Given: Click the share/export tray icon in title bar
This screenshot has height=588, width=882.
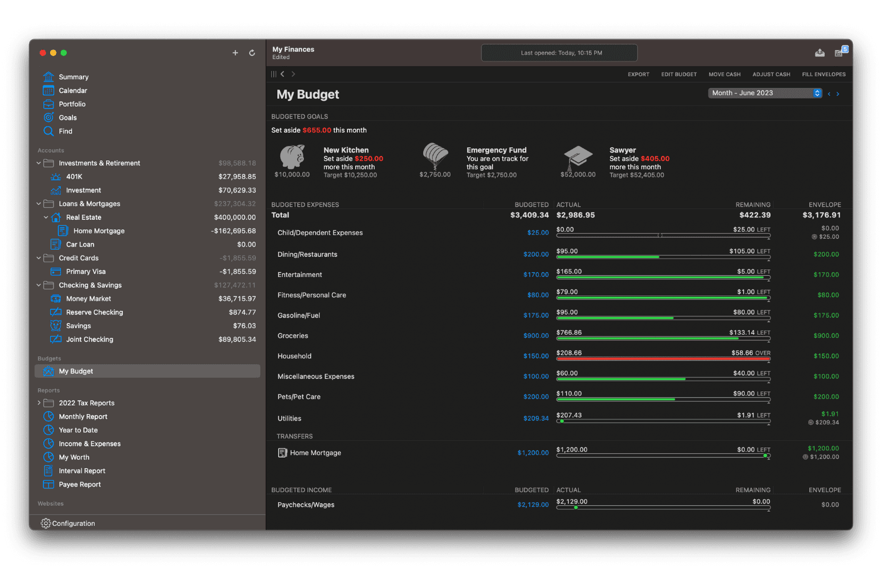Looking at the screenshot, I should 820,53.
